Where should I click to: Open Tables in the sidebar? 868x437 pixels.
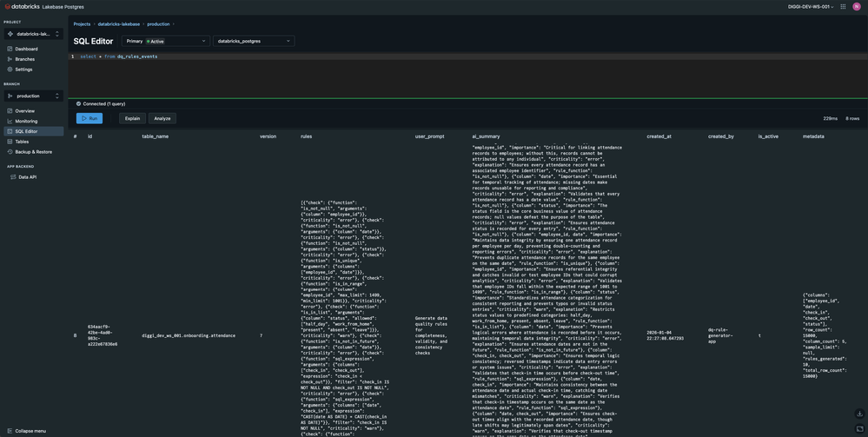coord(22,142)
